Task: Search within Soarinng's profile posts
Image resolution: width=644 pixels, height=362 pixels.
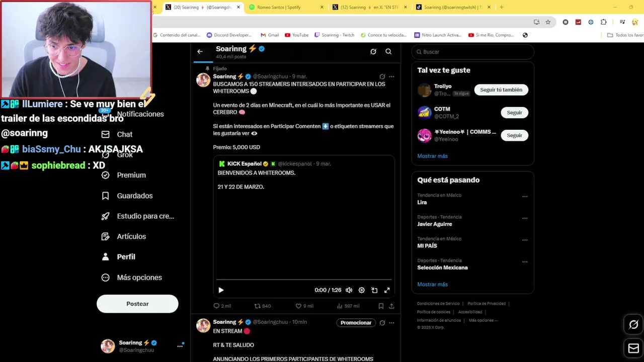Action: tap(388, 51)
